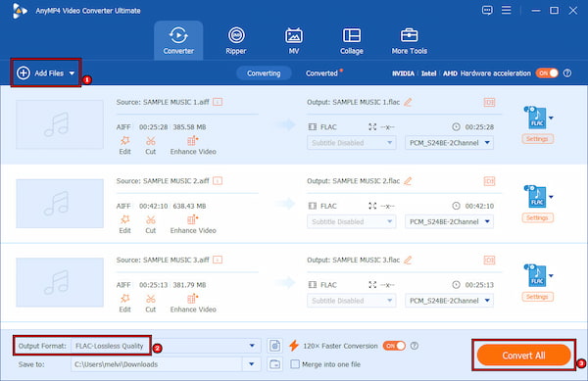588x381 pixels.
Task: Expand the Add Files dropdown arrow
Action: [72, 73]
